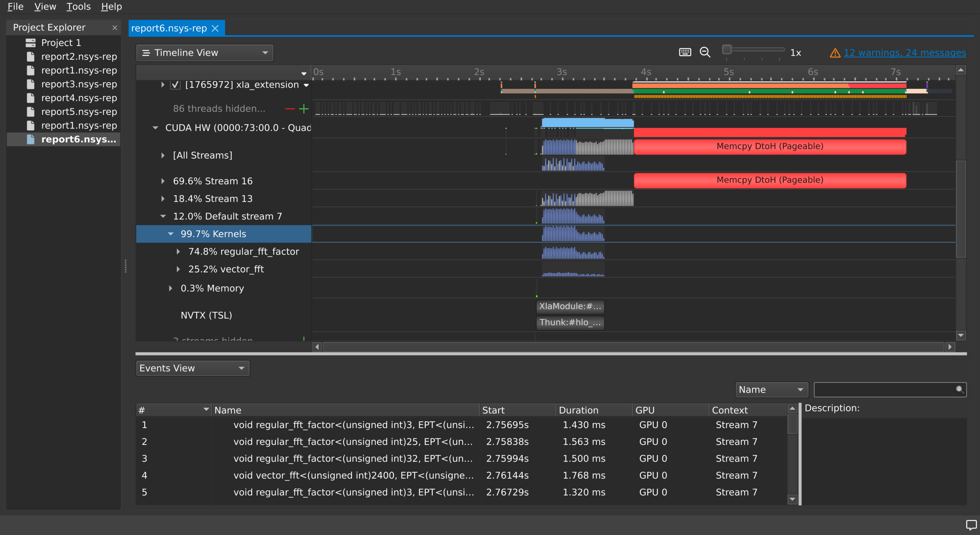980x535 pixels.
Task: Uncheck the xla_extension process checkbox
Action: (175, 85)
